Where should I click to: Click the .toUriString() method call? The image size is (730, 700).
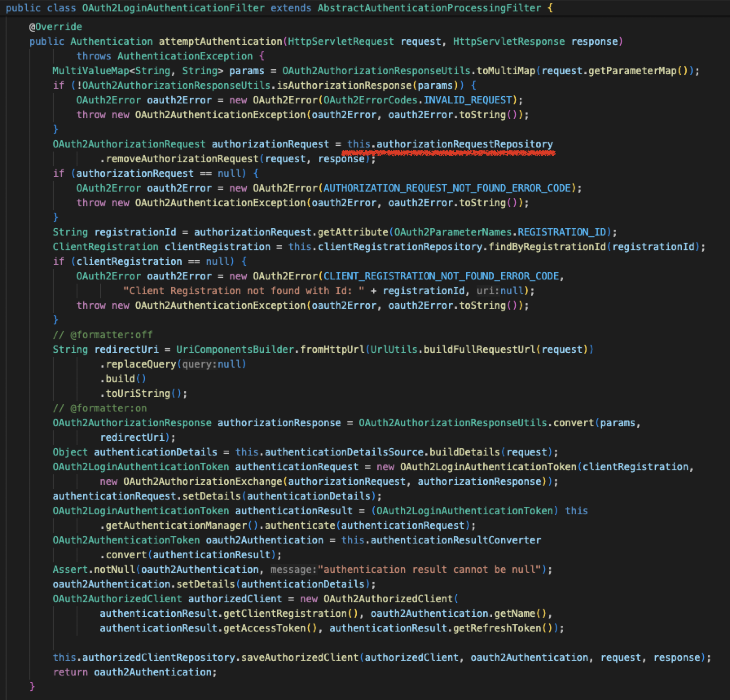click(x=141, y=394)
